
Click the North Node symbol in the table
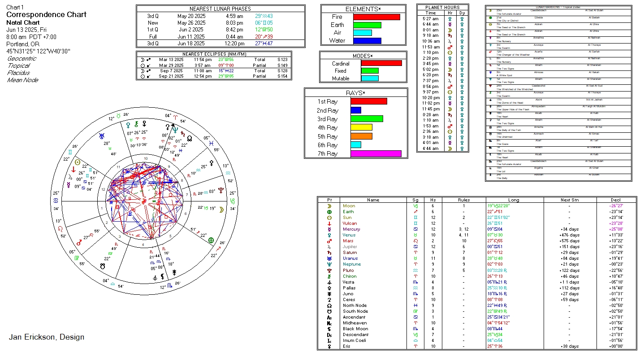(x=329, y=306)
